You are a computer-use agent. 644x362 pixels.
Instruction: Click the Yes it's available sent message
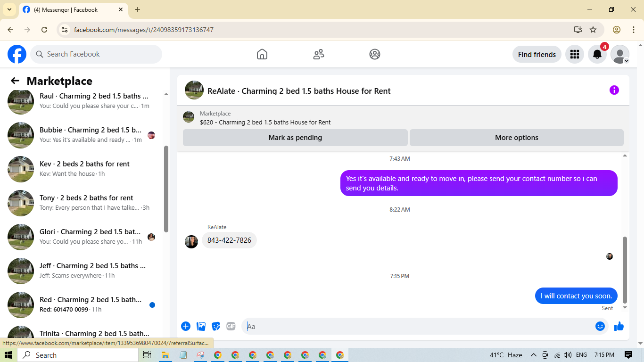pos(479,183)
